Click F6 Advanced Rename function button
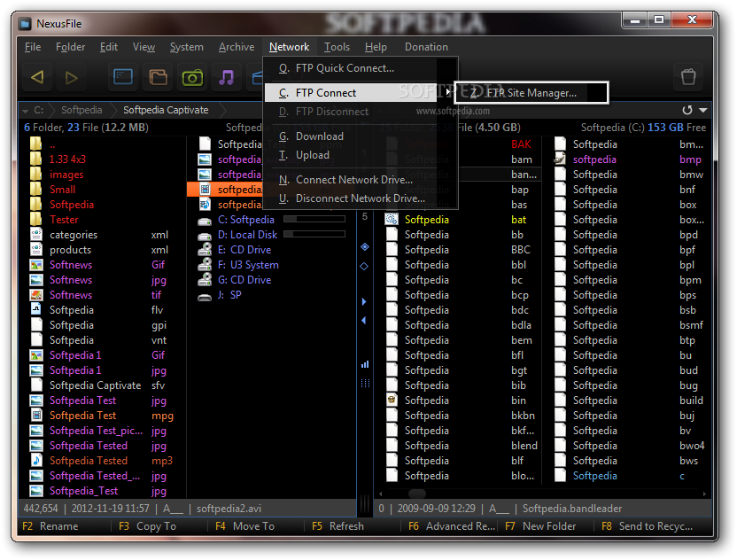Image resolution: width=737 pixels, height=560 pixels. (x=452, y=526)
